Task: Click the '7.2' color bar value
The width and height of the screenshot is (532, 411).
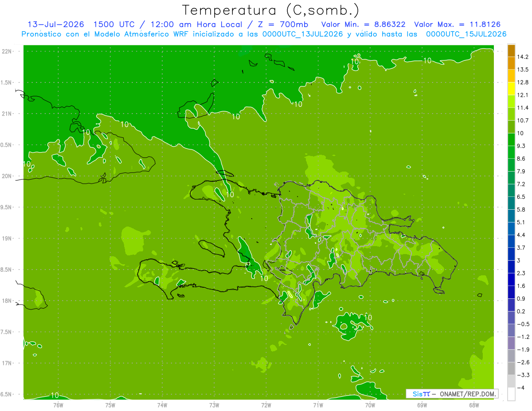Action: pos(521,184)
